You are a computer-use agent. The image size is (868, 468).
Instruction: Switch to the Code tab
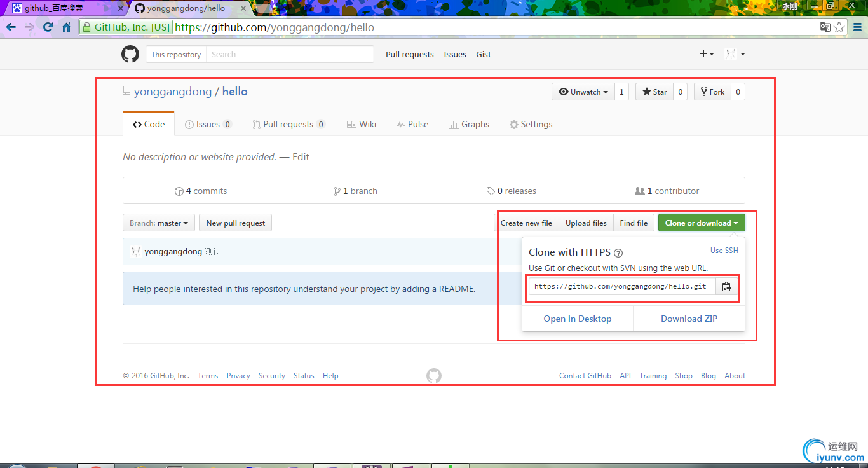pos(149,124)
